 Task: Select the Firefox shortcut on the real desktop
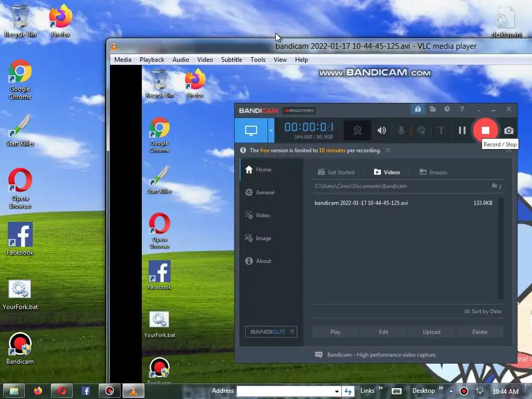60,21
